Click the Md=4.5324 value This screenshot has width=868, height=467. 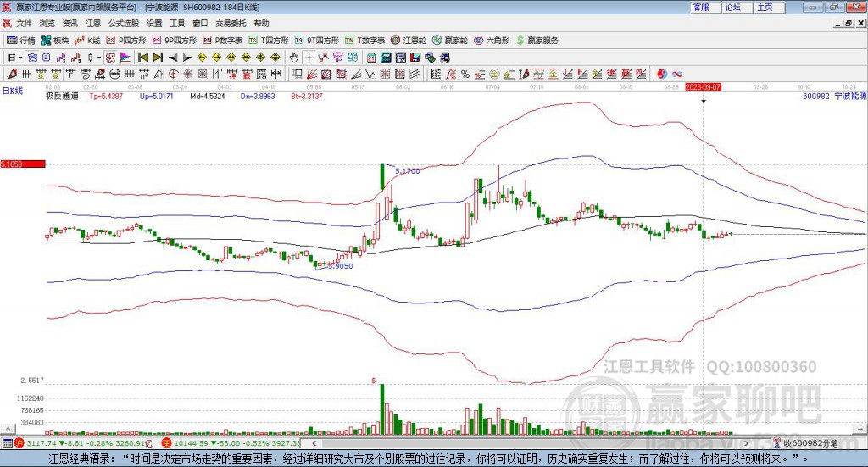(208, 97)
